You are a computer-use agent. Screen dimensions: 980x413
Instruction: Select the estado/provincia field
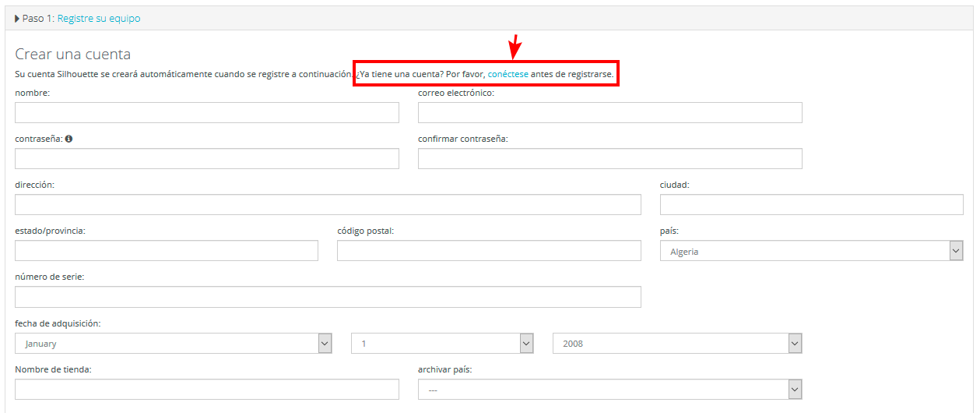pyautogui.click(x=167, y=250)
